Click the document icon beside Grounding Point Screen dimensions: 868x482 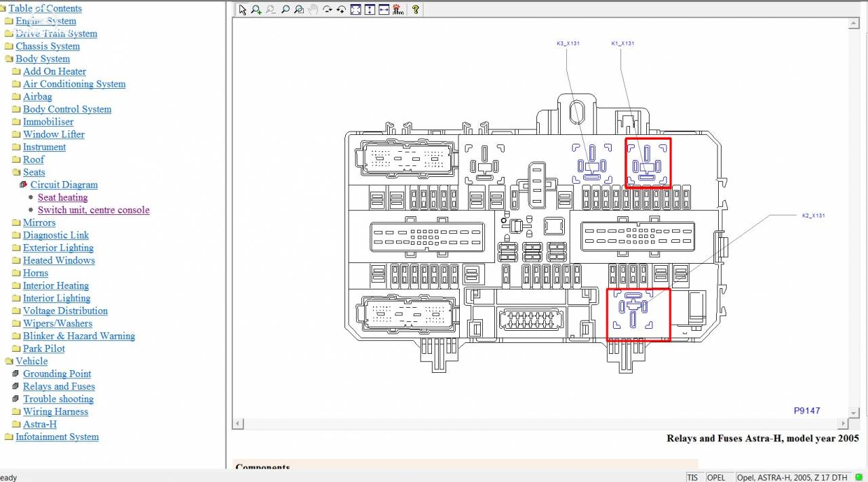16,374
